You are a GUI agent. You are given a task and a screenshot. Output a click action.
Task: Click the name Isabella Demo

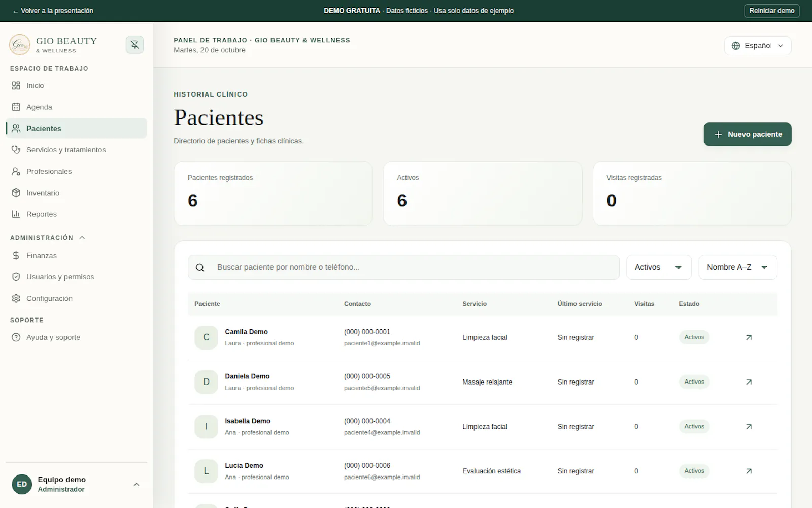[248, 421]
